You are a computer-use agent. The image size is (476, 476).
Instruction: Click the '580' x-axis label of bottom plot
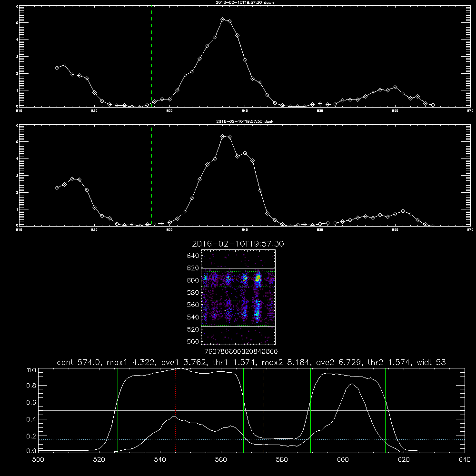tap(282, 460)
